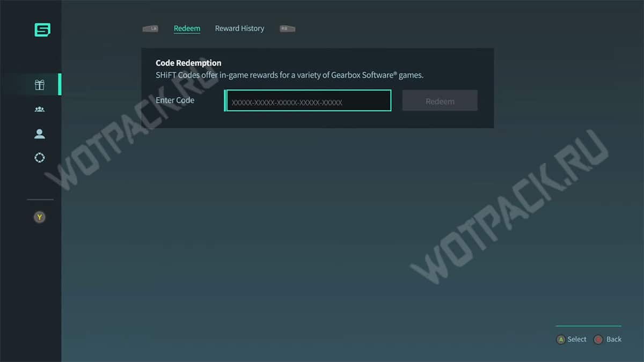Open the circular settings icon in sidebar
This screenshot has width=644, height=362.
click(40, 158)
